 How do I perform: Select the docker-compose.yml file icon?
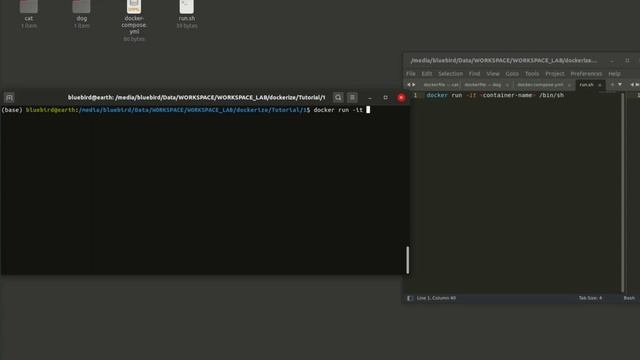134,7
